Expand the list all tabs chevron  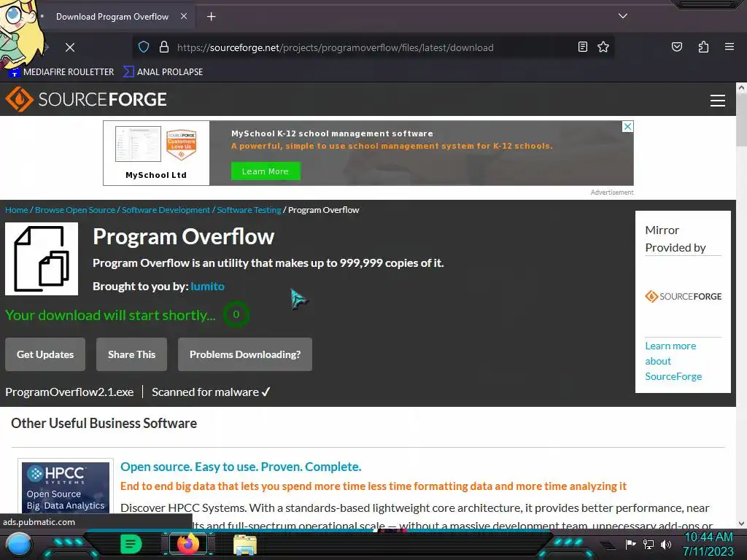pyautogui.click(x=623, y=16)
